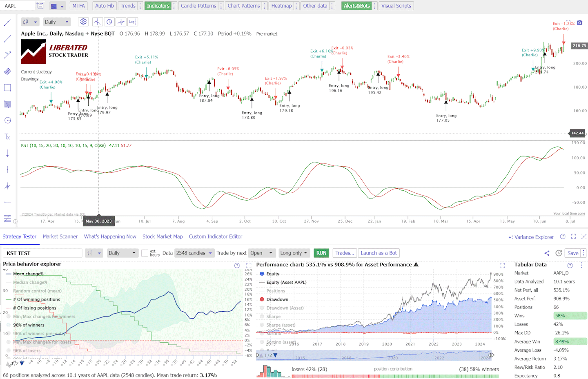The height and width of the screenshot is (379, 588).
Task: Click the RUN button to backtest
Action: [321, 253]
